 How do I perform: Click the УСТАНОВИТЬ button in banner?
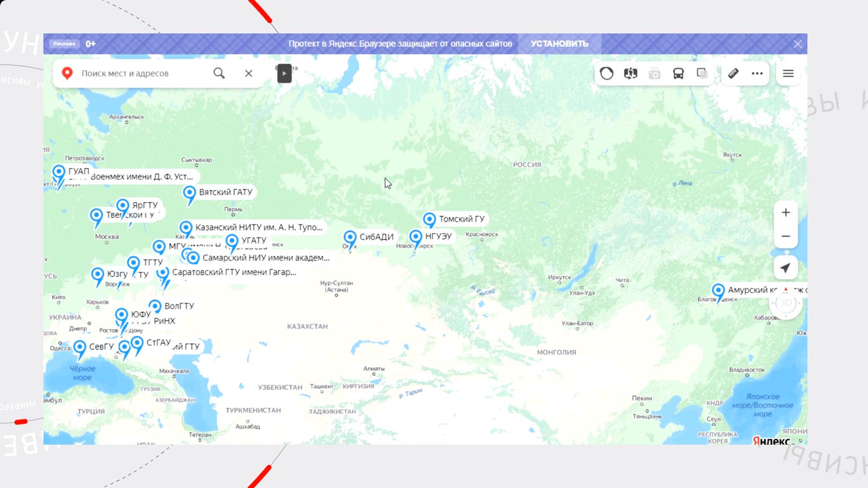pyautogui.click(x=559, y=44)
